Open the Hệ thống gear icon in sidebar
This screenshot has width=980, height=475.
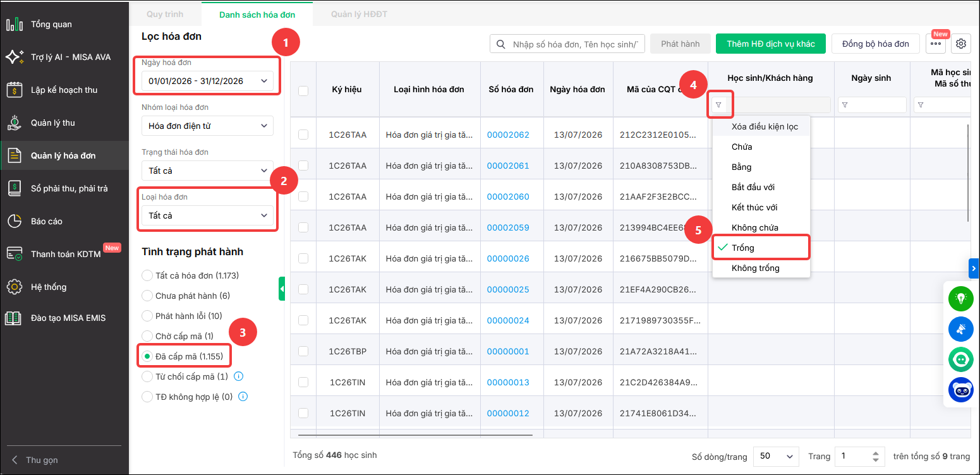tap(14, 287)
